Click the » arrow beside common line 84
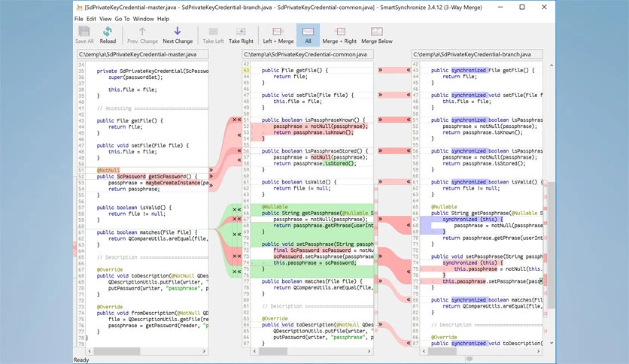The height and width of the screenshot is (364, 629). pyautogui.click(x=380, y=325)
